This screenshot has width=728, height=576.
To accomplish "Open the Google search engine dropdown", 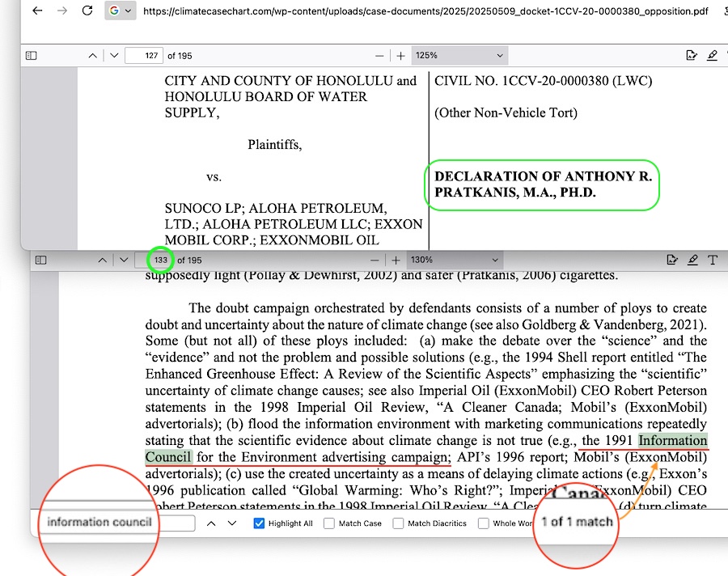I will pos(120,11).
